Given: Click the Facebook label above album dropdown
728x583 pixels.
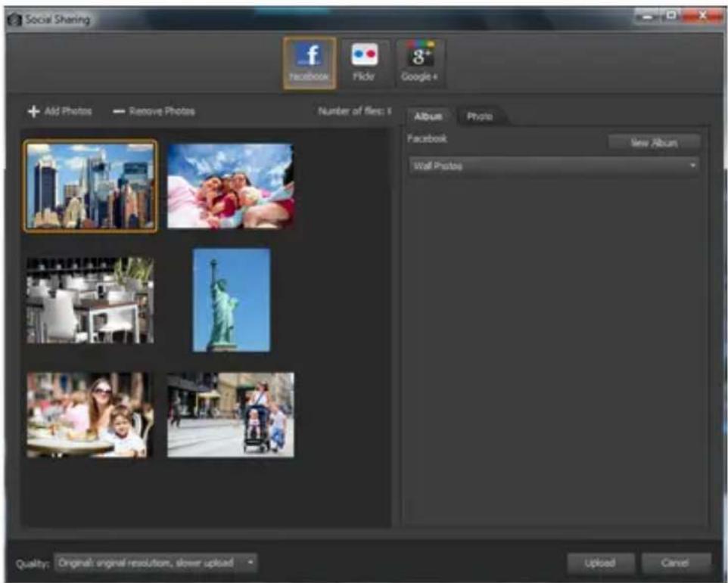Looking at the screenshot, I should [427, 138].
